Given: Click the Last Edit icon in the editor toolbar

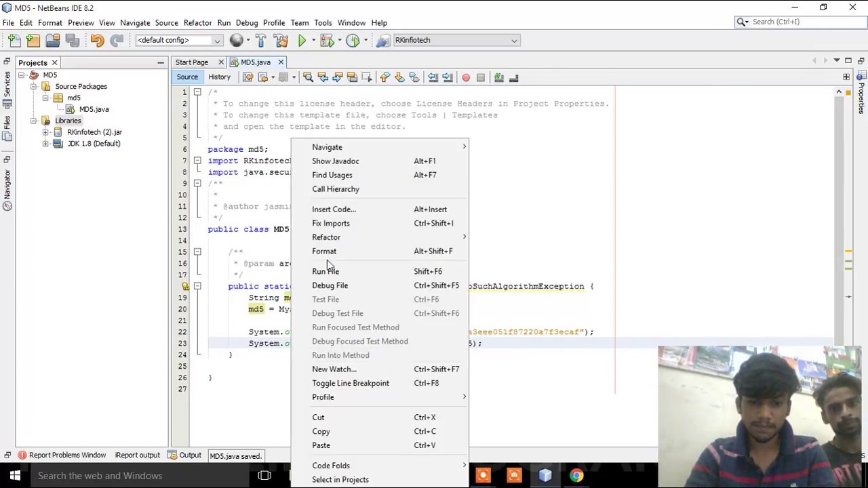Looking at the screenshot, I should point(248,77).
